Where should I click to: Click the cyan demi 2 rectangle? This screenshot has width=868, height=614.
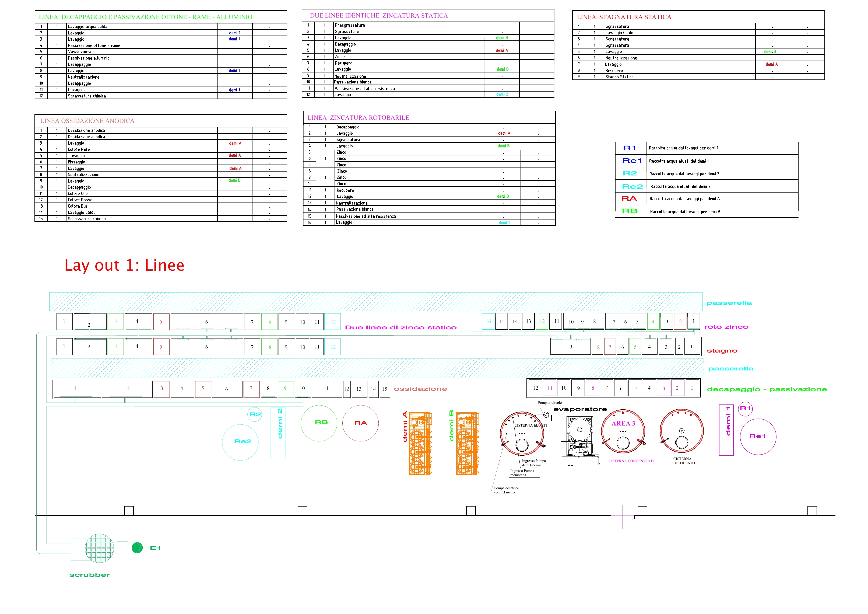[x=278, y=433]
